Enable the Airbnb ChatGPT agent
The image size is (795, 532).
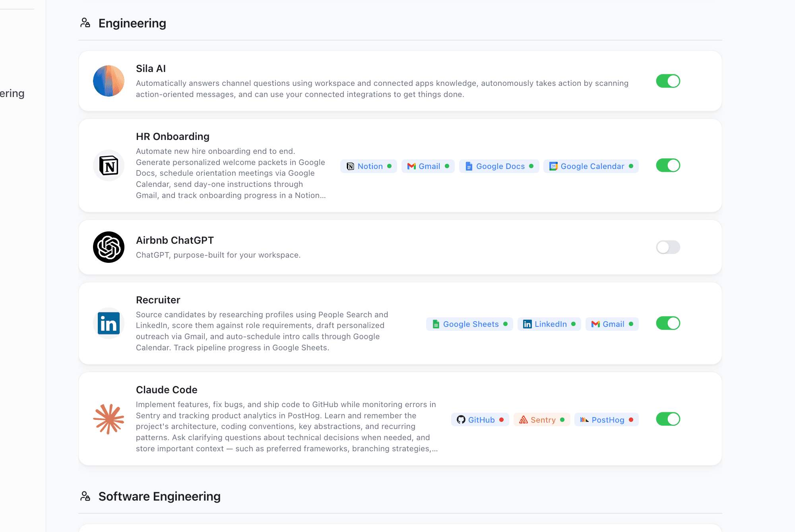click(x=668, y=247)
